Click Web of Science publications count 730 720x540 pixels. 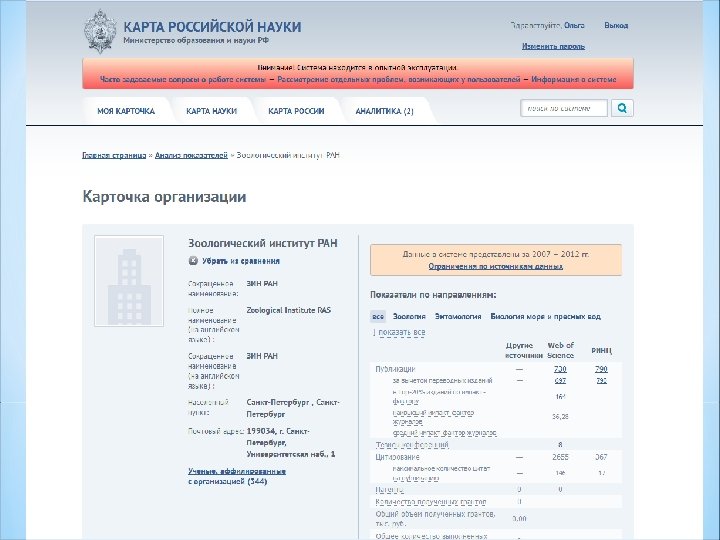560,369
